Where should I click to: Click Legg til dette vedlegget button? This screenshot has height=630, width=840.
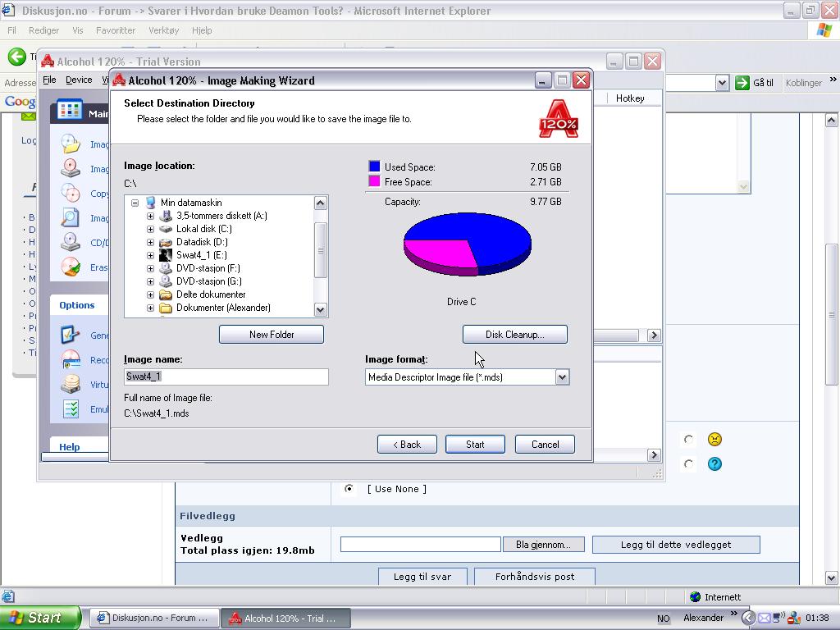(x=676, y=545)
